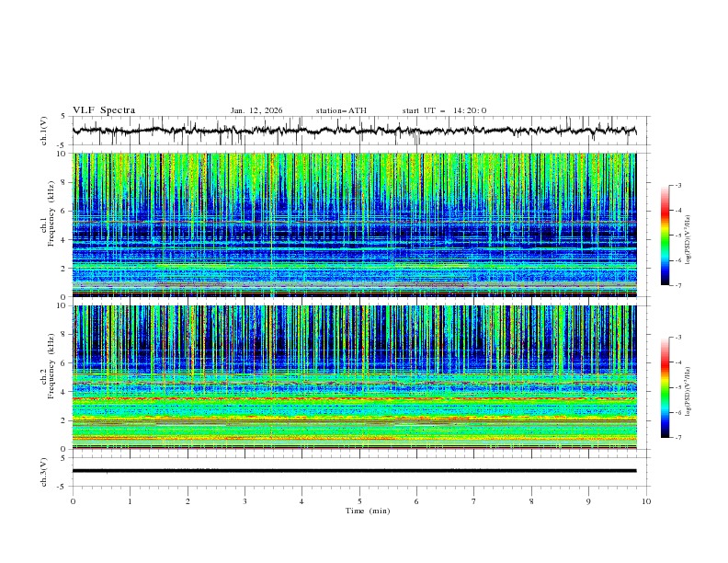Image resolution: width=728 pixels, height=563 pixels.
Task: Click the ch.1 frequency axis "4" tick label
Action: click(64, 240)
